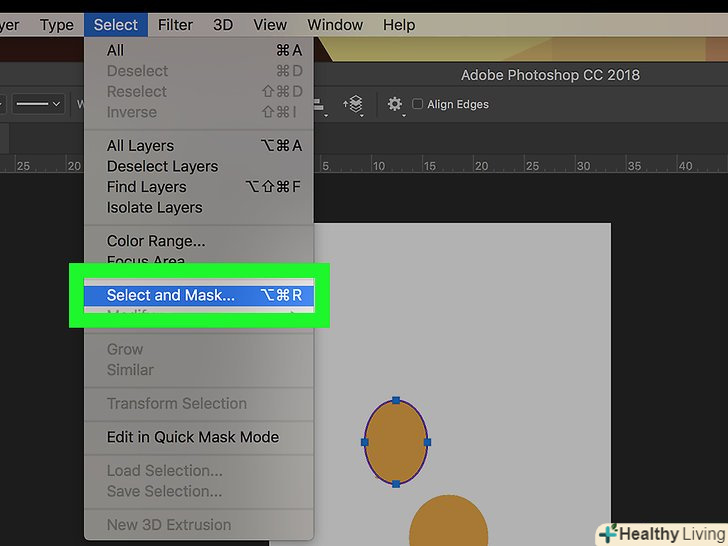Click the selected brown ellipse shape
Viewport: 728px width, 546px height.
tap(396, 442)
